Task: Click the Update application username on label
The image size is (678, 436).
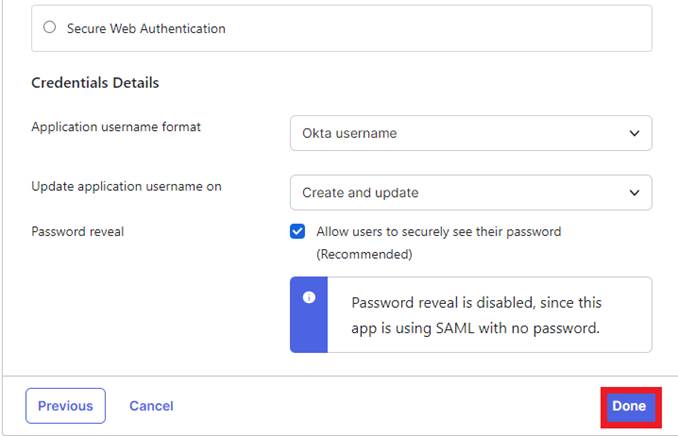Action: 126,186
